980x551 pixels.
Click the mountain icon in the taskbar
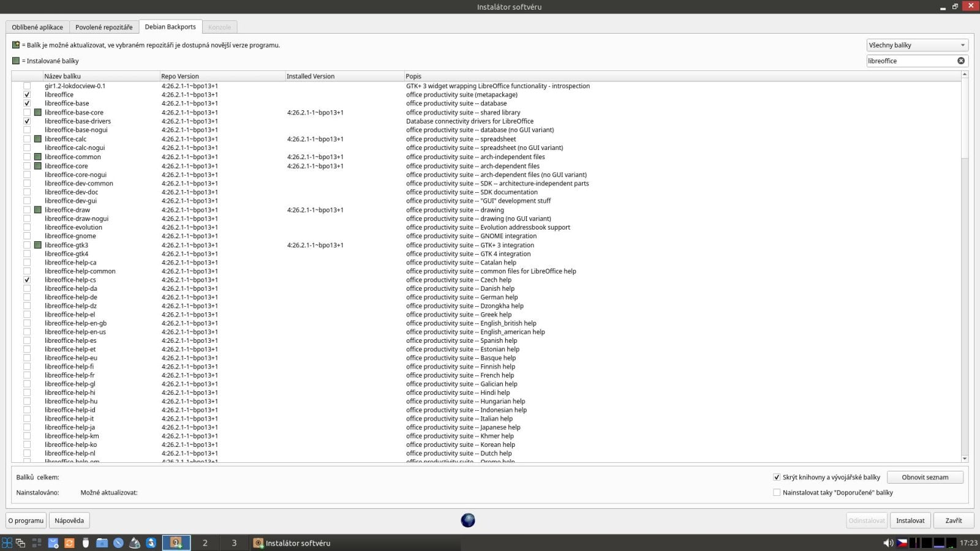tap(135, 543)
